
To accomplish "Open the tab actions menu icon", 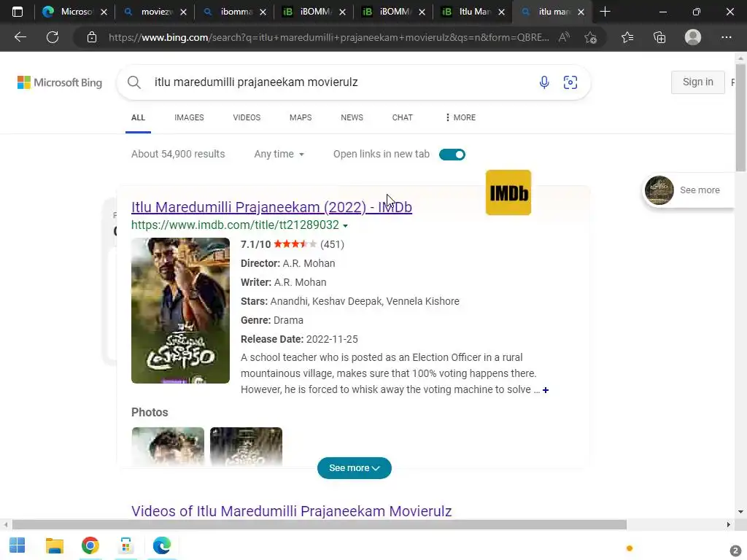I will tap(18, 12).
